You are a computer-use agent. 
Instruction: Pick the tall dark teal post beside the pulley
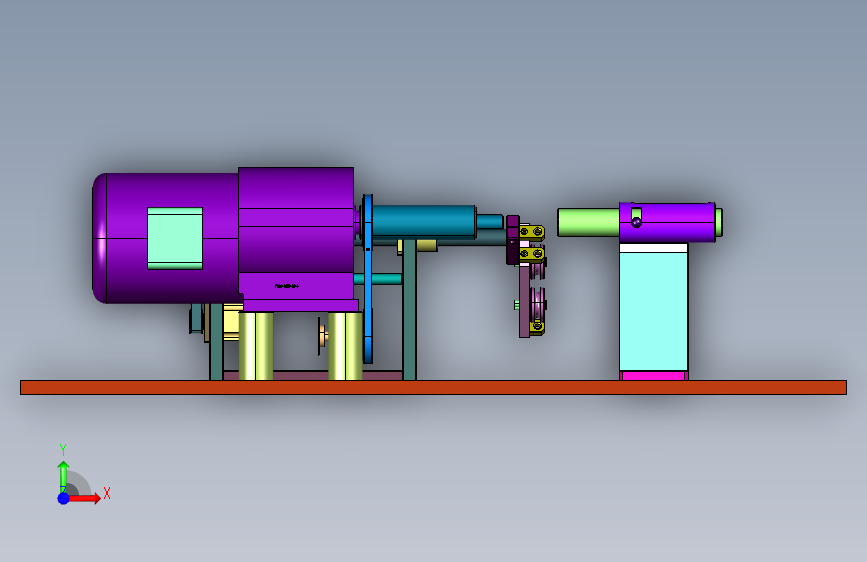tap(409, 310)
